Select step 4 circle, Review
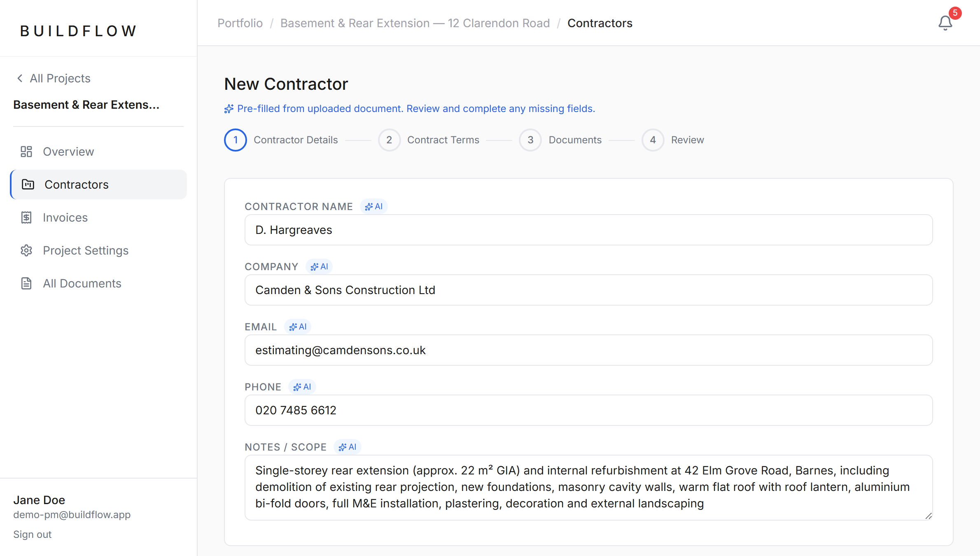980x556 pixels. point(653,140)
